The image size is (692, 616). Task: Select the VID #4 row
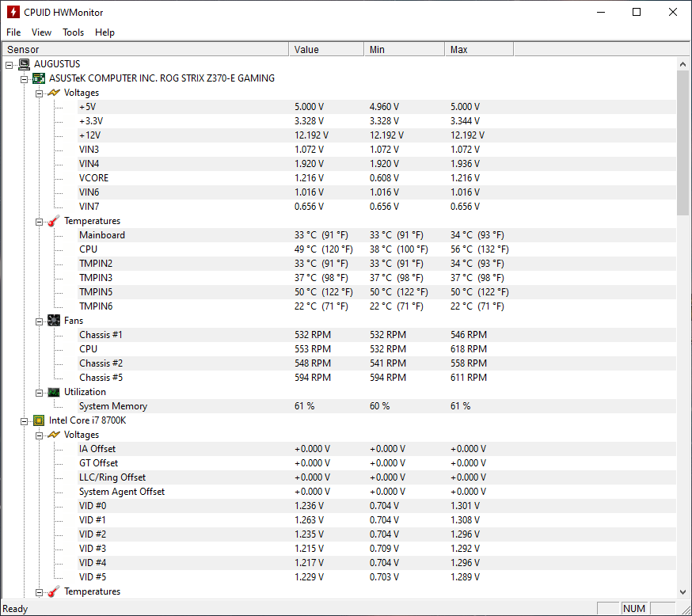[x=377, y=563]
